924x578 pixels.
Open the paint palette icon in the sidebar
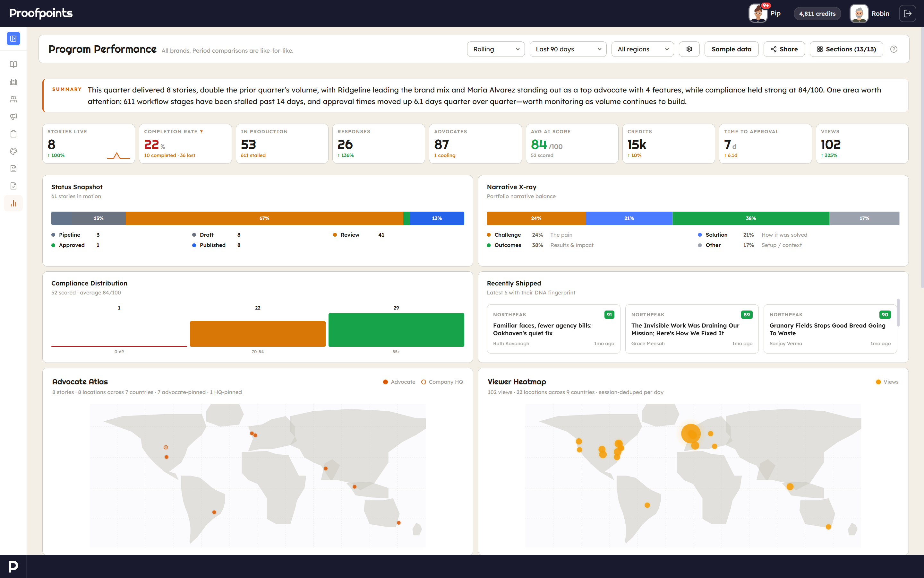point(13,151)
